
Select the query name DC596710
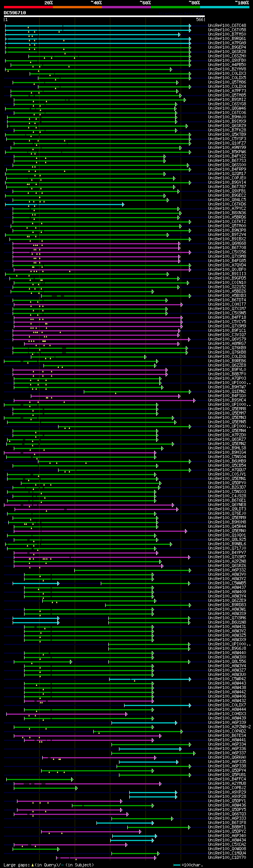click(15, 13)
